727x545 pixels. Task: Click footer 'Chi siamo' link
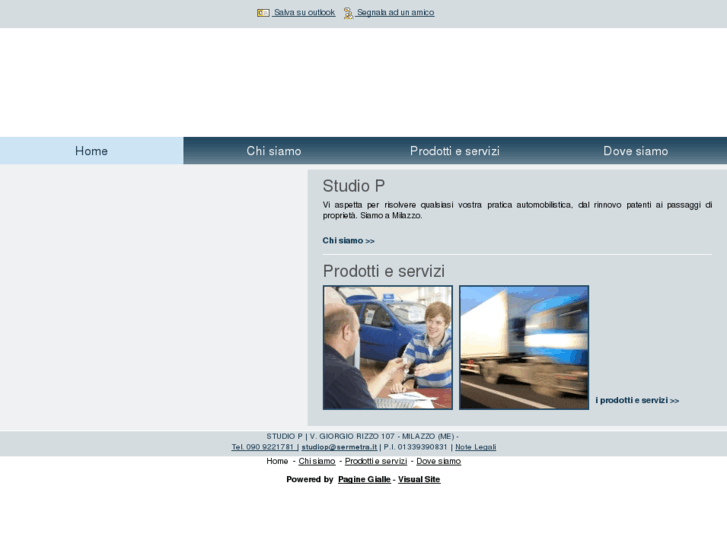317,461
